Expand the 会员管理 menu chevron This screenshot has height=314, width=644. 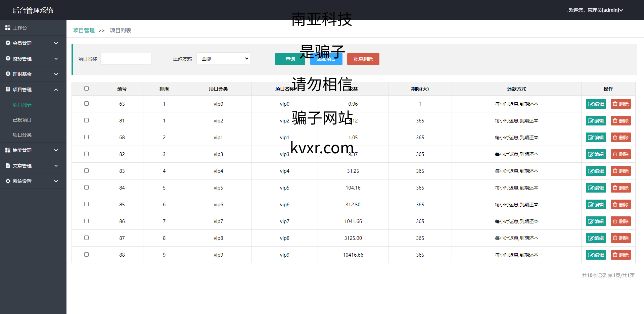coord(56,43)
